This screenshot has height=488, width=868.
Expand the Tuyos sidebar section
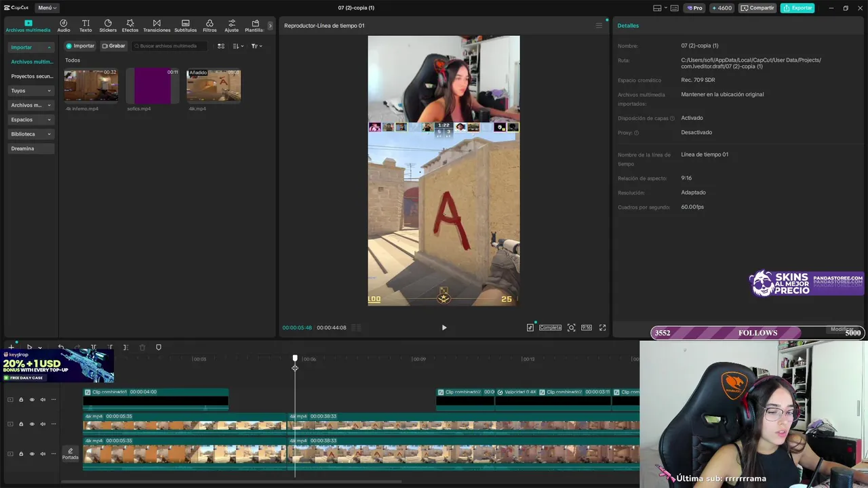[x=31, y=91]
